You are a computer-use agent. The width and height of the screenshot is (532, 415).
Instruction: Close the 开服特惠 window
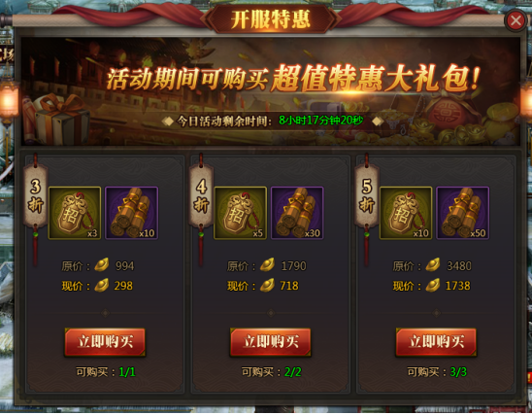point(515,20)
